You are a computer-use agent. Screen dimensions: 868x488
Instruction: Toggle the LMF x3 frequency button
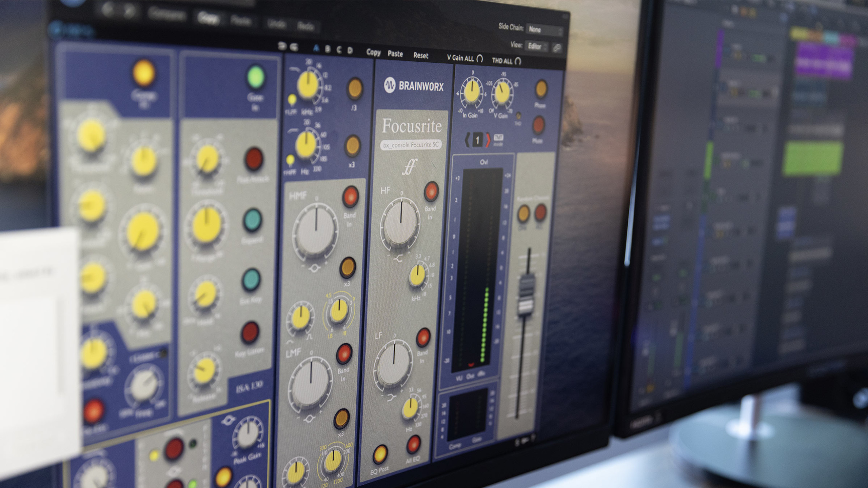[341, 419]
